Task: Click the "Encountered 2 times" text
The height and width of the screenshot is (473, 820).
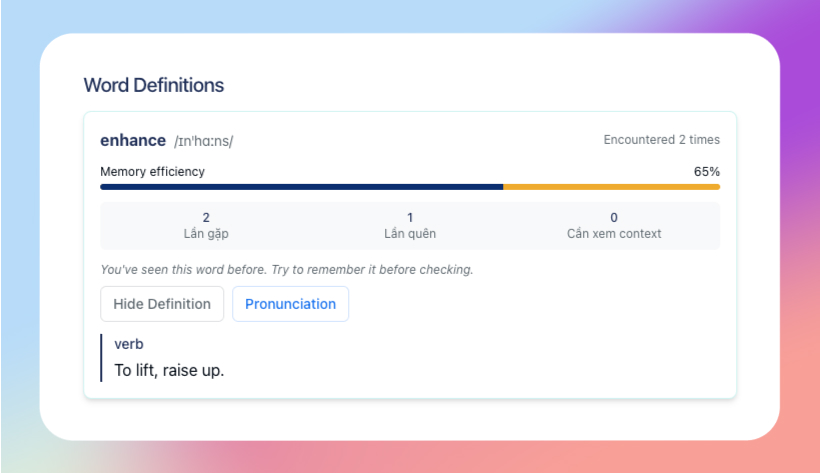Action: click(x=661, y=140)
